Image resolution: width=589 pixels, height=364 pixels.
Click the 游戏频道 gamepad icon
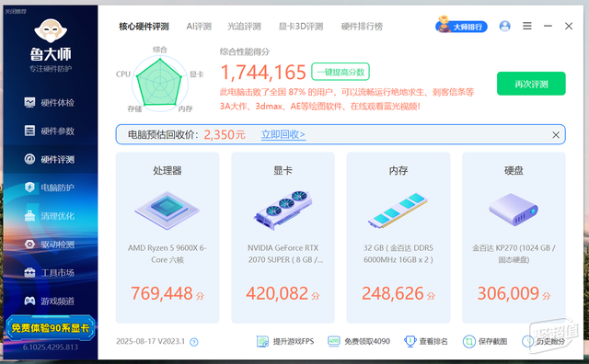[x=29, y=301]
